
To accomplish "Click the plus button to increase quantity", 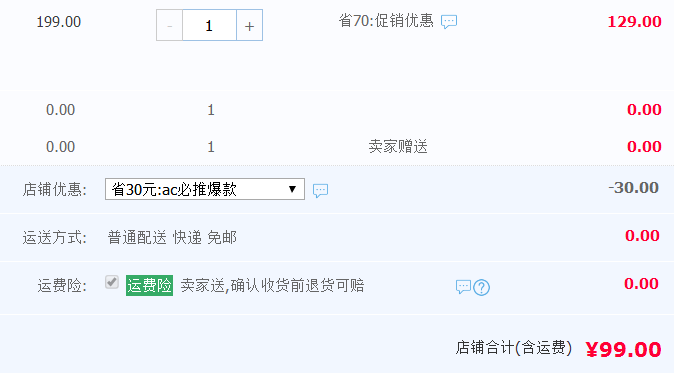I will [249, 25].
